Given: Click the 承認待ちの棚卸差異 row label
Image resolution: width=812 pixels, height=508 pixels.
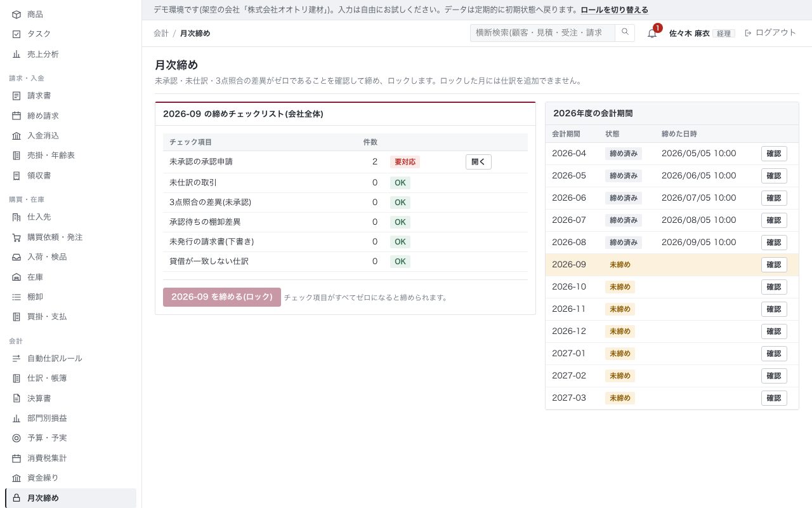Looking at the screenshot, I should tap(205, 222).
